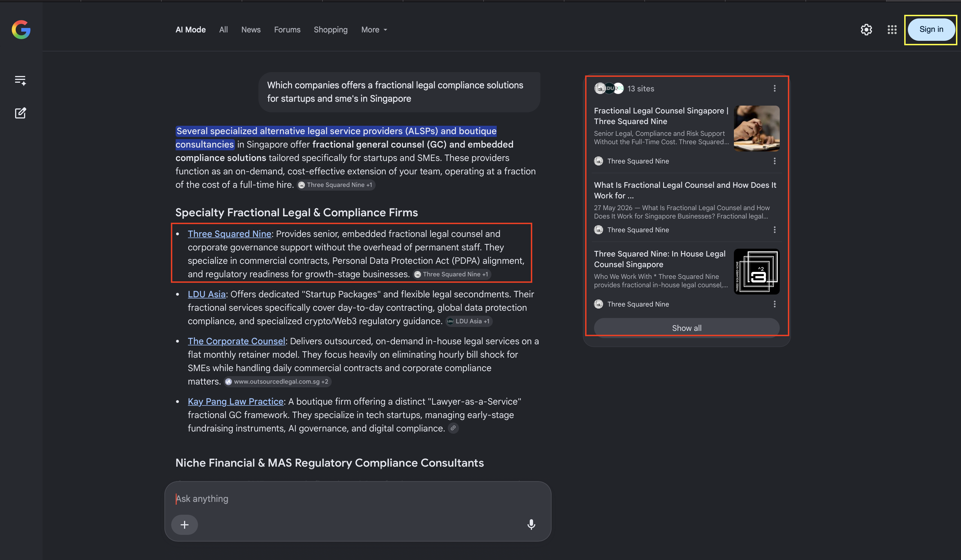Open options for In House Legal Counsel card
This screenshot has width=961, height=560.
[774, 304]
